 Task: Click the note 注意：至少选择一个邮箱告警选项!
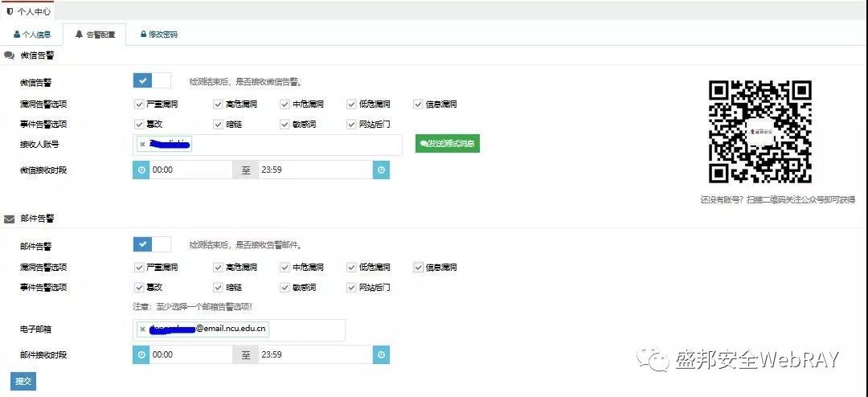(193, 306)
